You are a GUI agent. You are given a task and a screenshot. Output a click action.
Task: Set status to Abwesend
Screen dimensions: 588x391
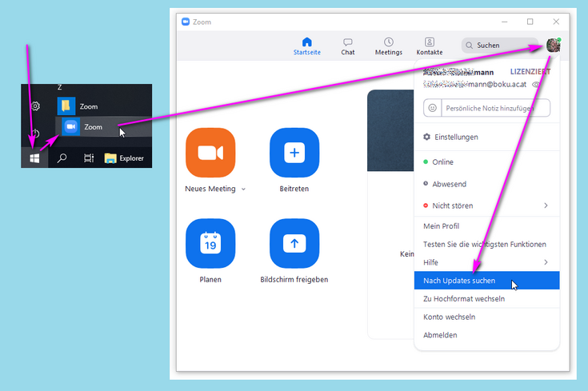click(486, 184)
